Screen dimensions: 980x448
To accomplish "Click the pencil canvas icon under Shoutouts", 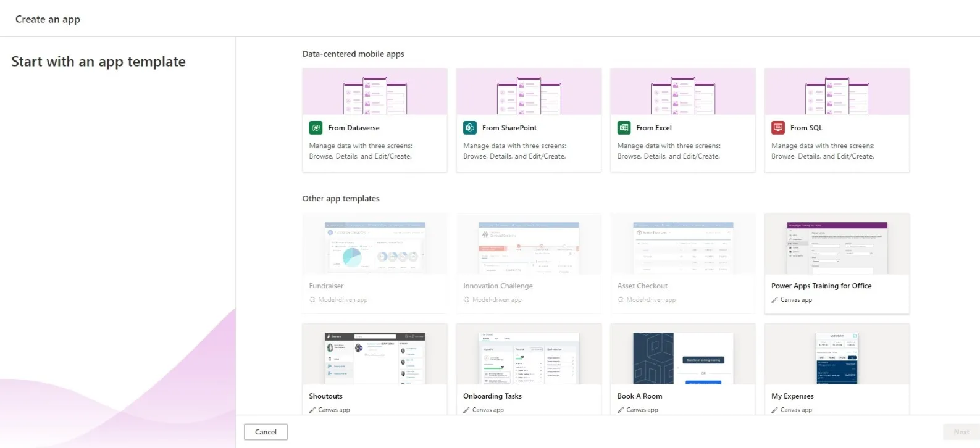I will point(312,410).
